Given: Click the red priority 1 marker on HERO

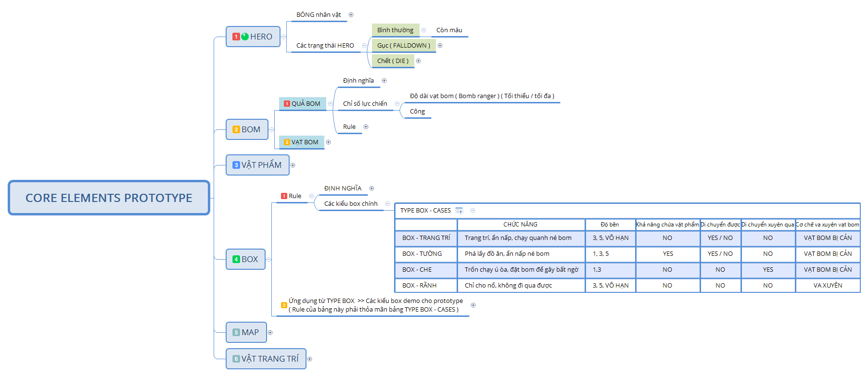Looking at the screenshot, I should coord(236,37).
